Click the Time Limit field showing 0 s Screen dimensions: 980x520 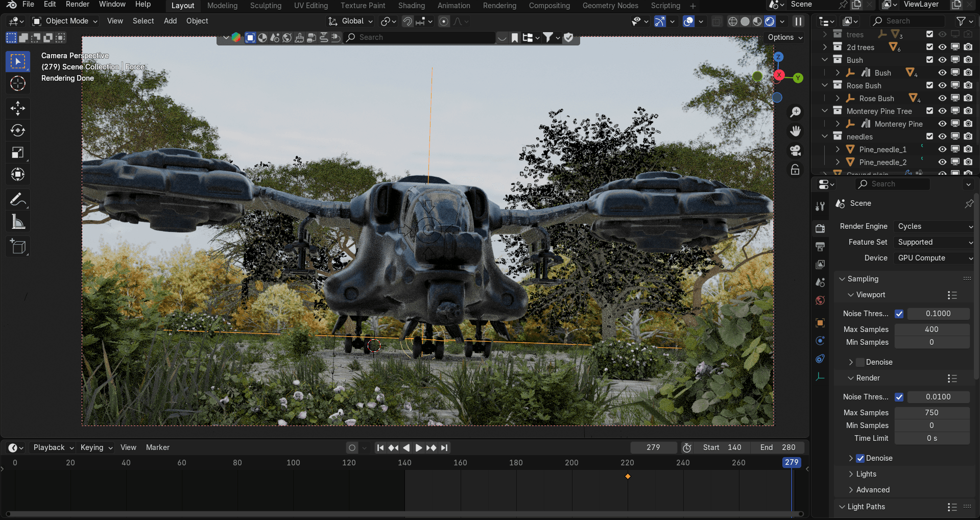932,438
